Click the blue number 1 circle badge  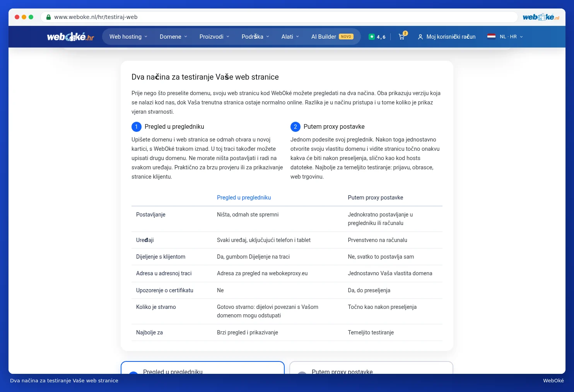[137, 127]
